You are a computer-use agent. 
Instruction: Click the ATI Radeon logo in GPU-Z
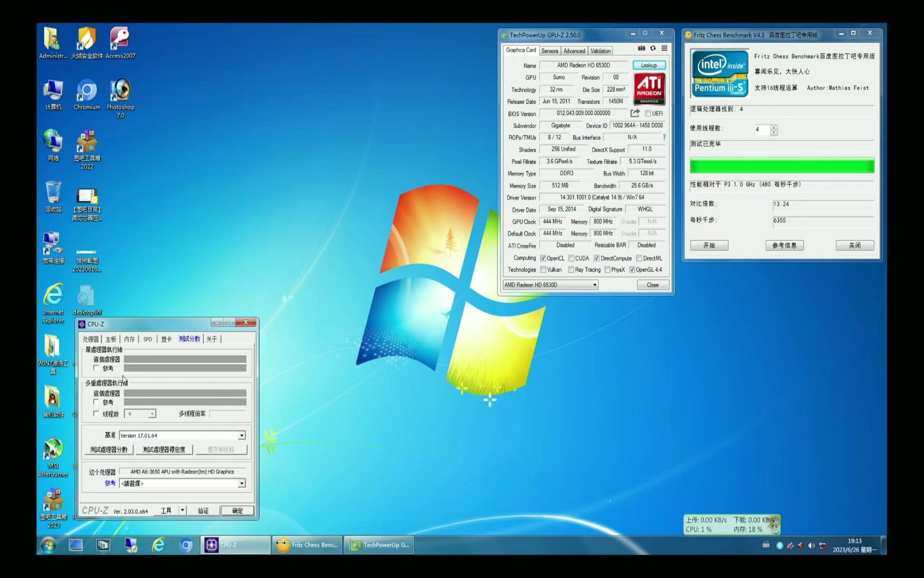point(649,89)
